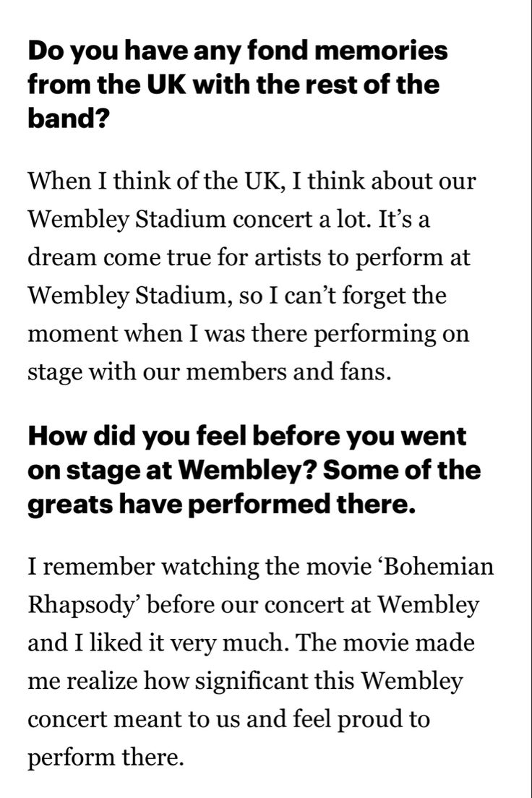Click the word 'Rhapsody' in the second answer
Image resolution: width=532 pixels, height=798 pixels.
(x=84, y=605)
